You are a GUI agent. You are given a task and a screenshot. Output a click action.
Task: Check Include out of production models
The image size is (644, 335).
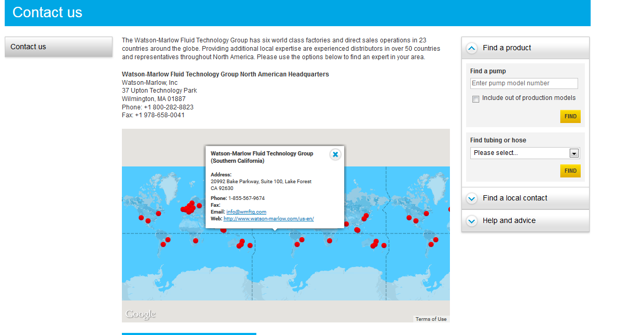(476, 99)
